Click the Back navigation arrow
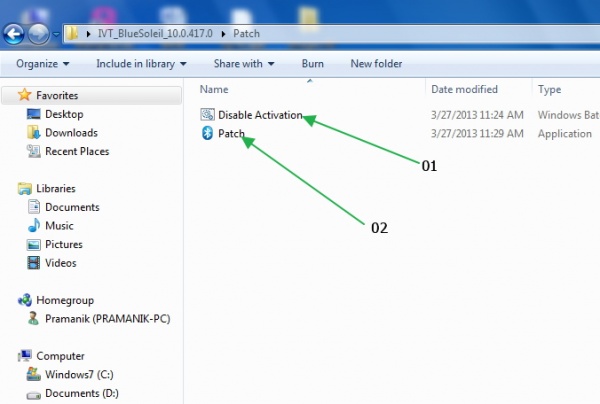The height and width of the screenshot is (404, 600). tap(14, 34)
